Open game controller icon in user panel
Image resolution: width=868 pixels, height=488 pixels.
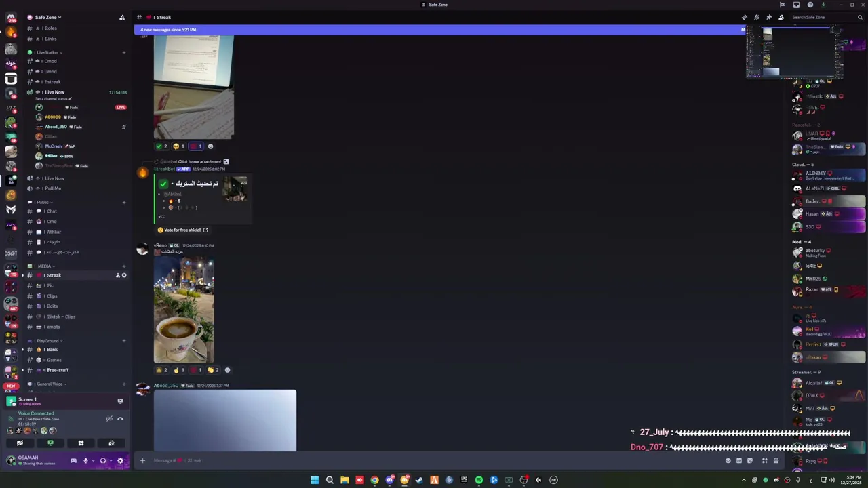(73, 460)
